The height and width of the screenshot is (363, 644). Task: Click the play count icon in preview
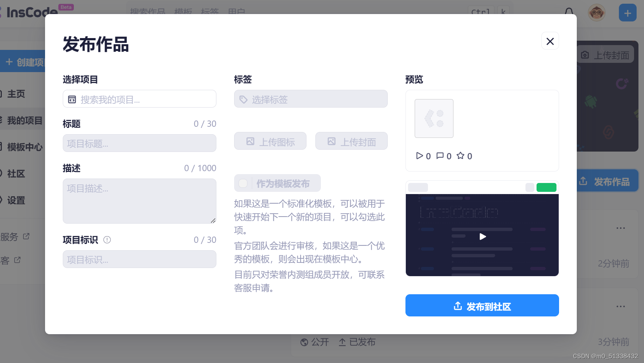click(419, 156)
